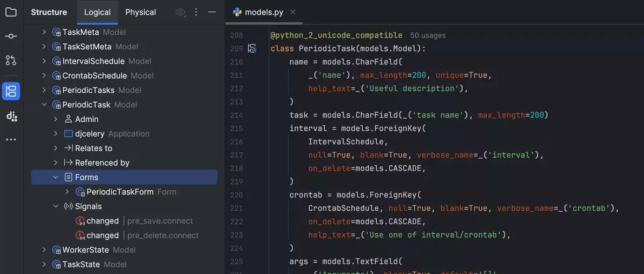Expand the WorkerState model node
The width and height of the screenshot is (644, 274).
coord(44,250)
